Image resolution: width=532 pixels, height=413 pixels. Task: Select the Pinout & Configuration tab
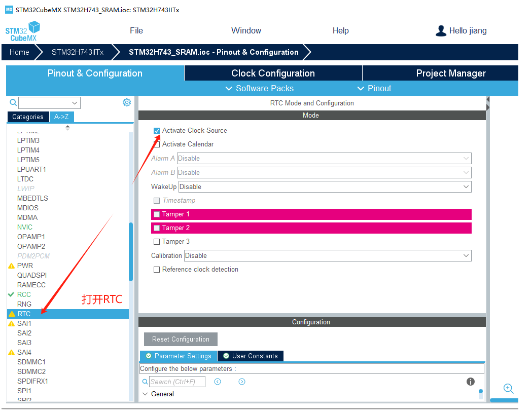pyautogui.click(x=95, y=73)
